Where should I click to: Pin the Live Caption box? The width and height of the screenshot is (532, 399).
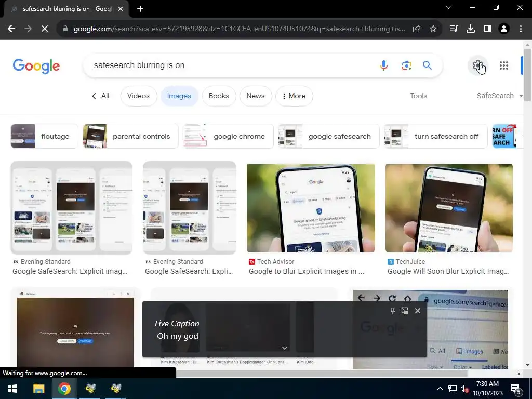[x=393, y=311]
